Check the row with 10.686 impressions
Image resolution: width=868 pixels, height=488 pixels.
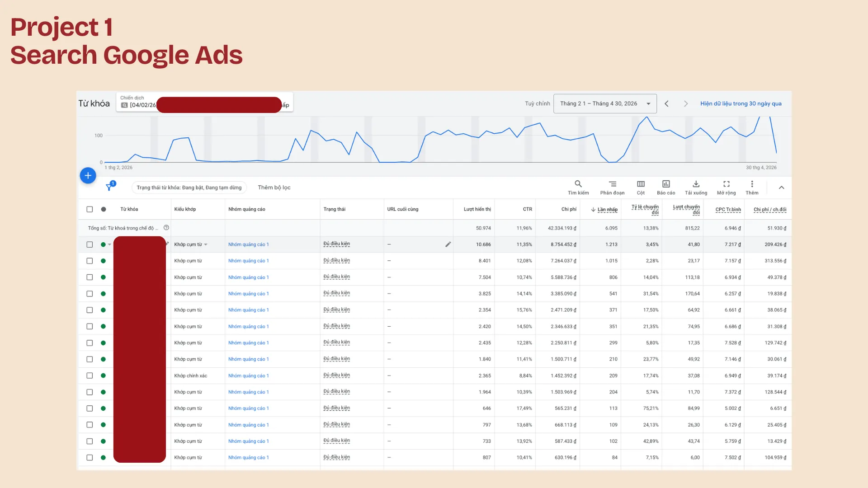click(x=90, y=244)
